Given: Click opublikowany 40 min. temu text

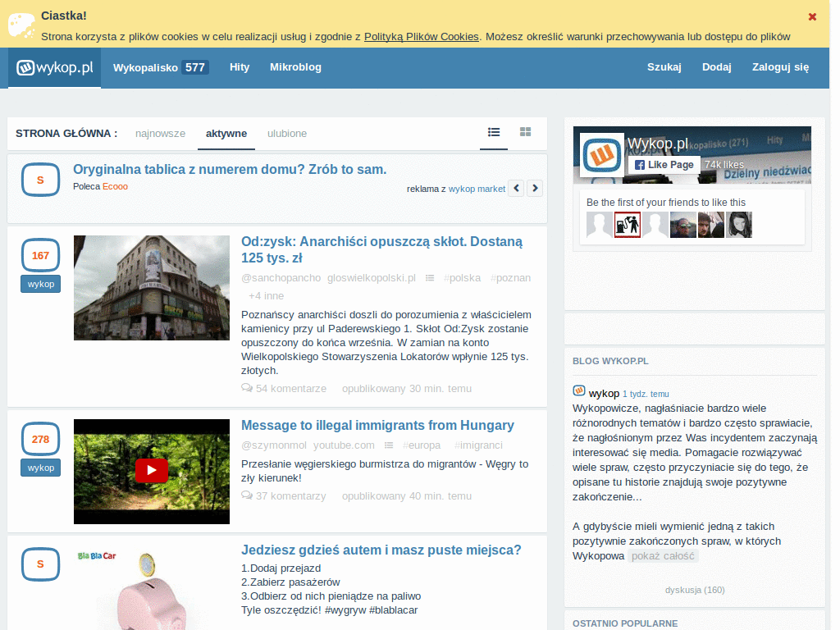Looking at the screenshot, I should [407, 496].
